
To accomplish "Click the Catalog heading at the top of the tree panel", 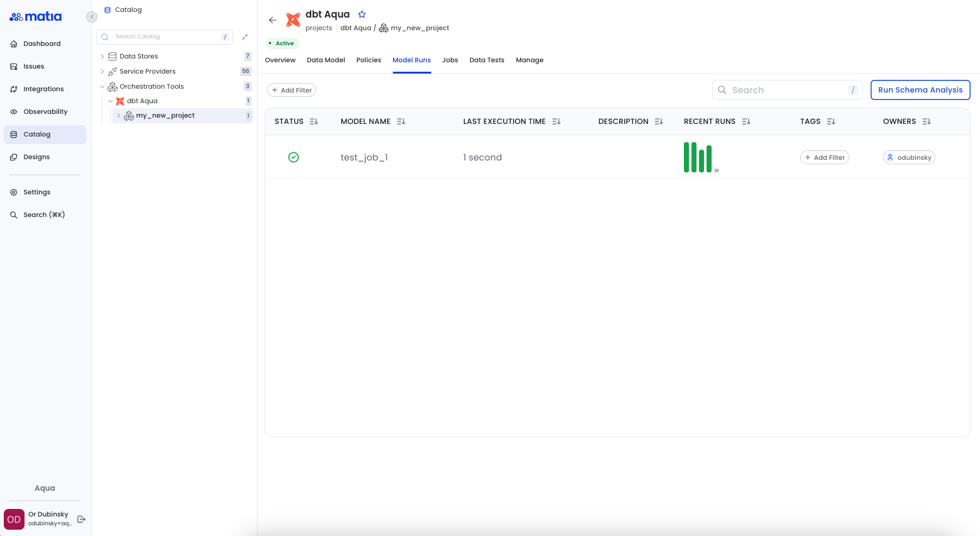I will [123, 9].
